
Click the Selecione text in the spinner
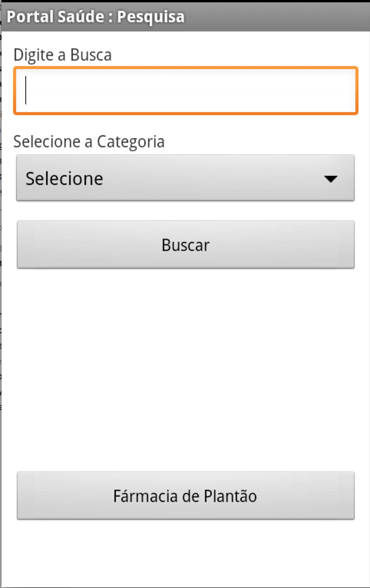click(64, 178)
